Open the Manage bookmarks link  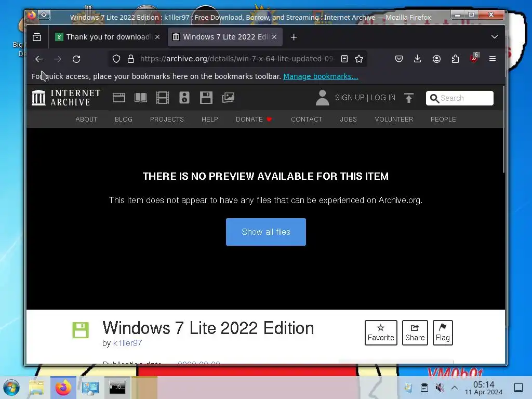[321, 76]
